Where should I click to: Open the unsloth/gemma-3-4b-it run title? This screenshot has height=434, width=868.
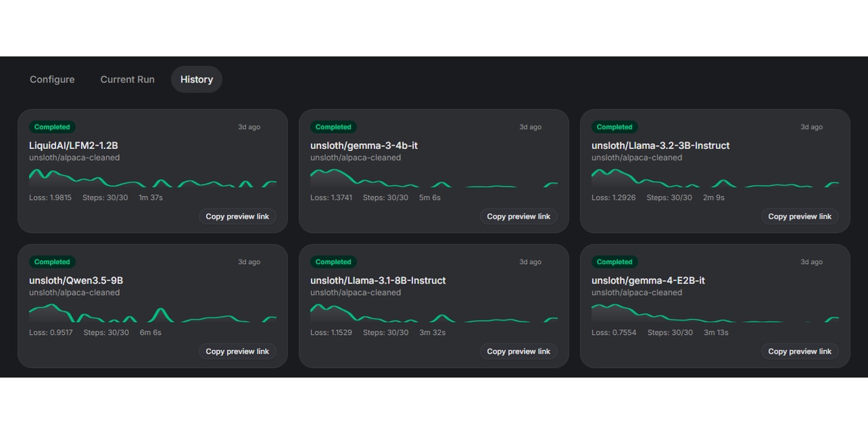(364, 145)
